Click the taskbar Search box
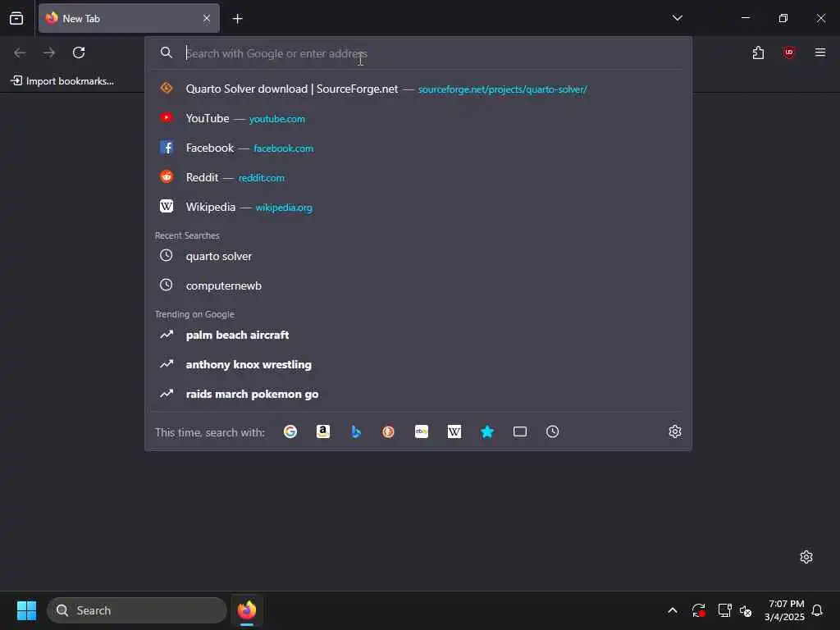 (x=137, y=610)
